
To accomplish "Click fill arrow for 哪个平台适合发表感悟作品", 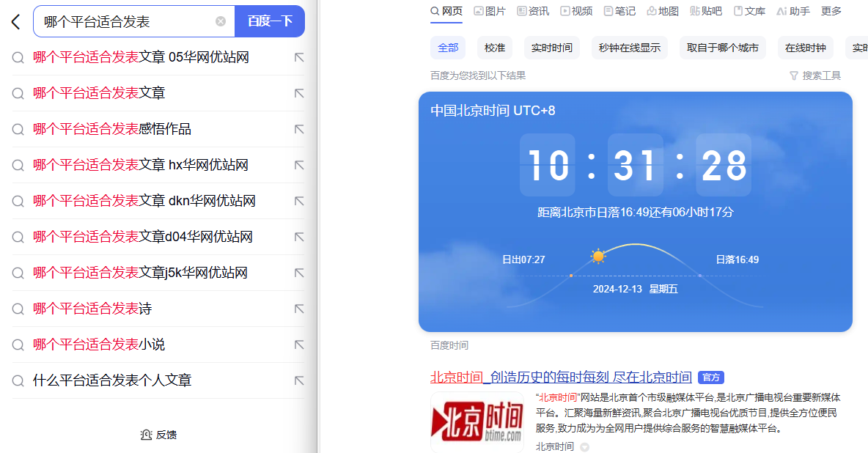I will pos(299,129).
